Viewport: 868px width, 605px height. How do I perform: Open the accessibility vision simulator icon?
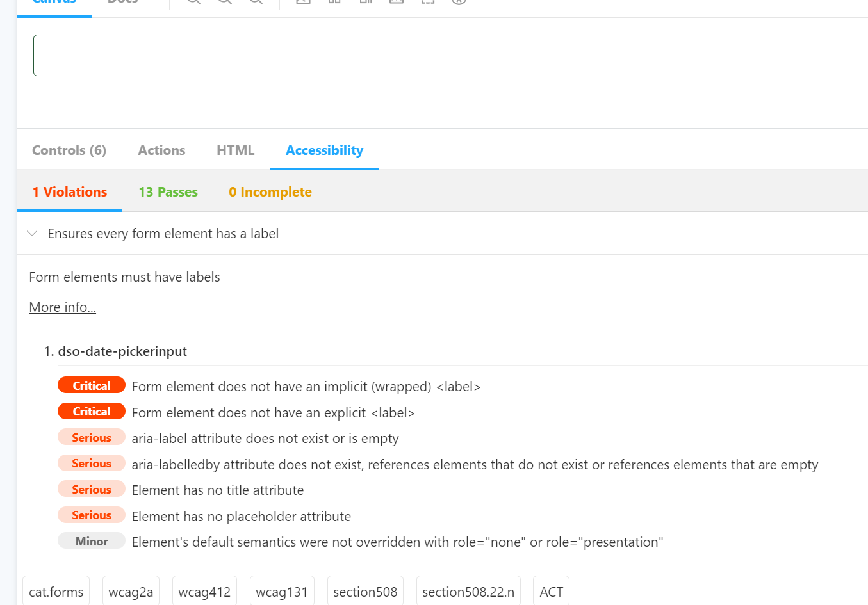tap(458, 3)
